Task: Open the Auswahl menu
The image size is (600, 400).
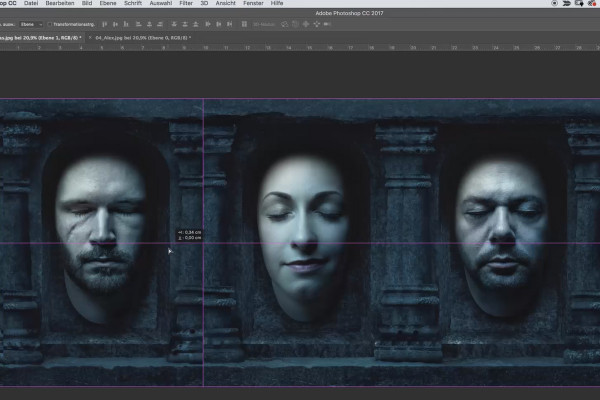Action: tap(160, 3)
